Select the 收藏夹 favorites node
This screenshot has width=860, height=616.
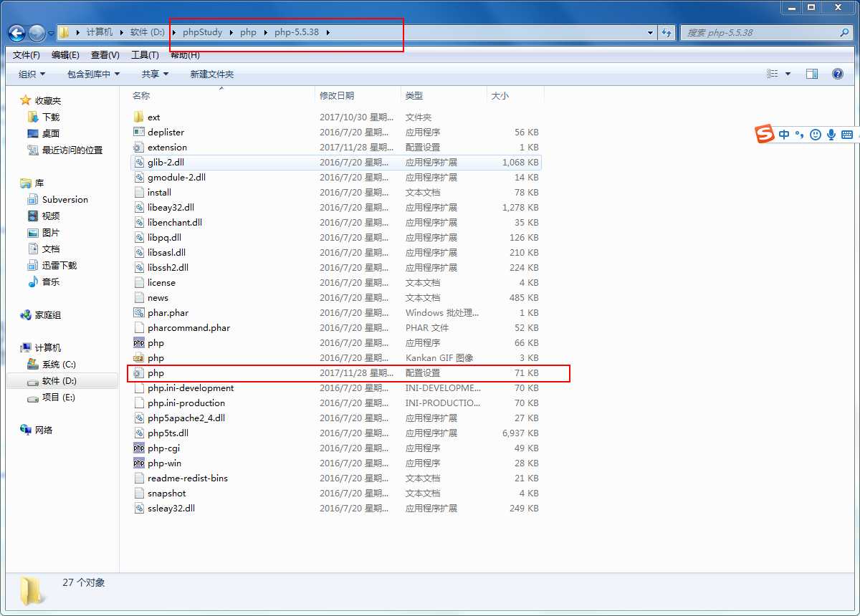[x=48, y=101]
